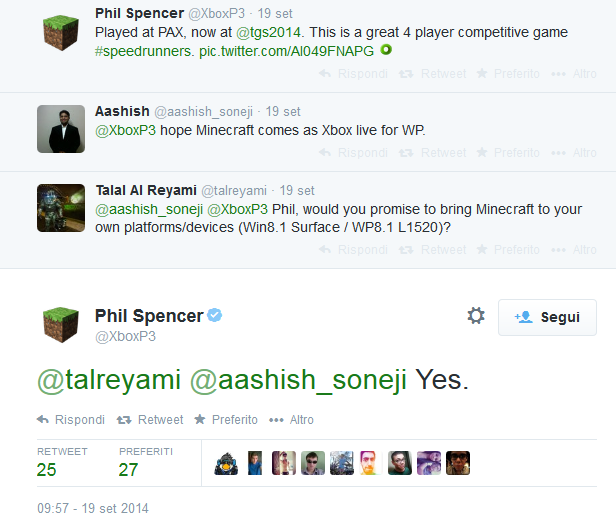Reply to Phil Spencer's main tweet via Rispondi
Screen dimensions: 616x517
(x=70, y=420)
